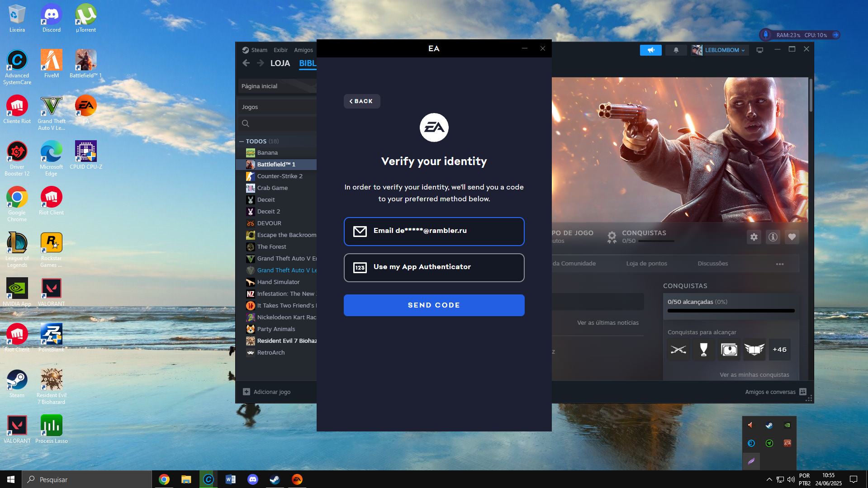Click trophy cup achievement icon
Image resolution: width=868 pixels, height=488 pixels.
704,350
